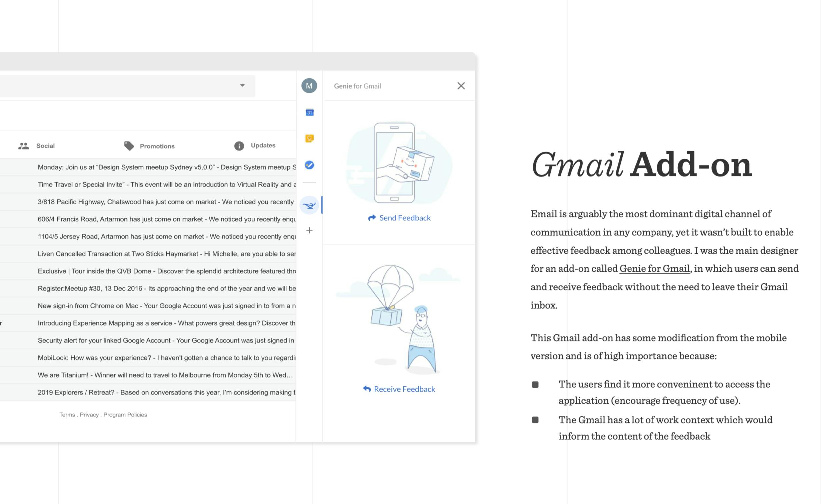Click the Send Feedback forward arrow icon
Image resolution: width=821 pixels, height=504 pixels.
(372, 218)
